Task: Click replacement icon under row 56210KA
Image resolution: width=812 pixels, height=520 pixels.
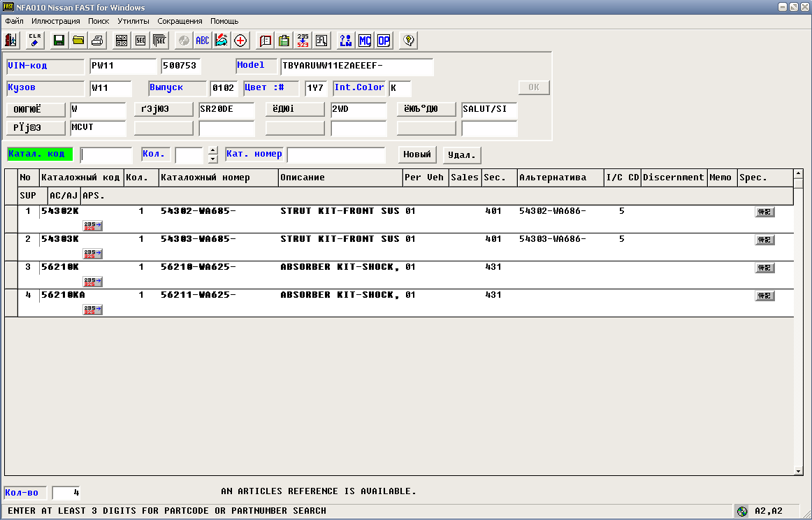Action: pos(93,309)
